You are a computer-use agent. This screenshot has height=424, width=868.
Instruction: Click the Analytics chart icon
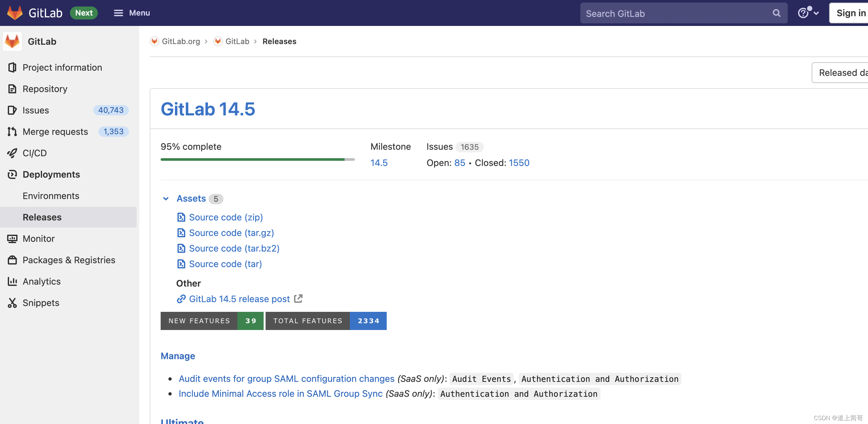(x=12, y=281)
